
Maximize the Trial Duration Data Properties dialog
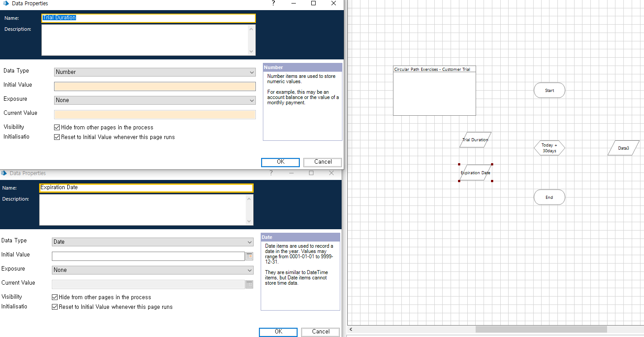313,3
